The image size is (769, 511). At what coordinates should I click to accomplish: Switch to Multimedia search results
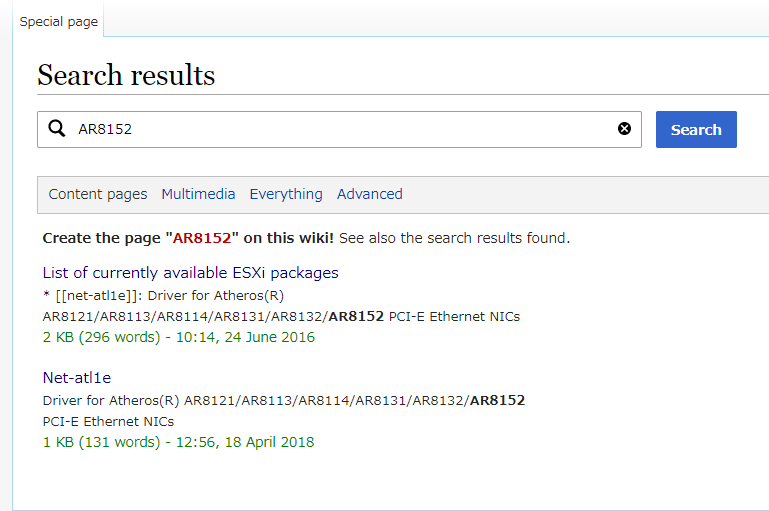pyautogui.click(x=198, y=194)
